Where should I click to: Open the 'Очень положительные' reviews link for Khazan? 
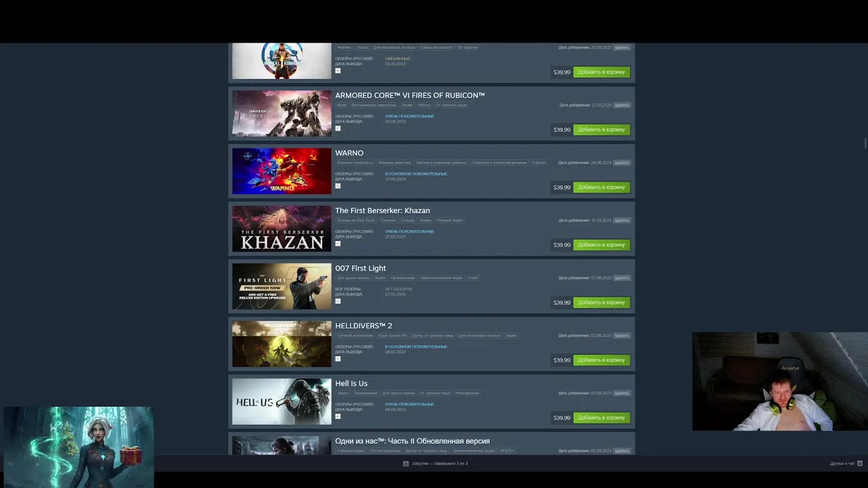(410, 231)
